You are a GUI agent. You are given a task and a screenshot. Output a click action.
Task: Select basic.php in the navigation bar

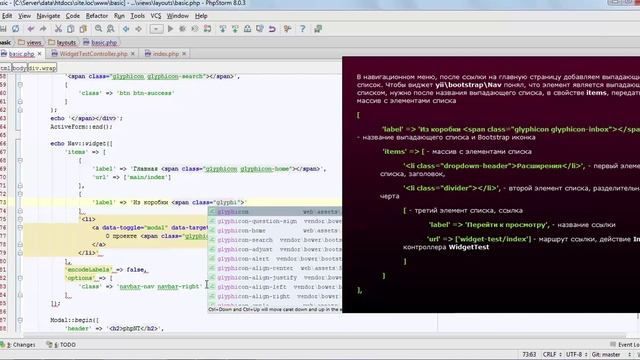coord(100,42)
